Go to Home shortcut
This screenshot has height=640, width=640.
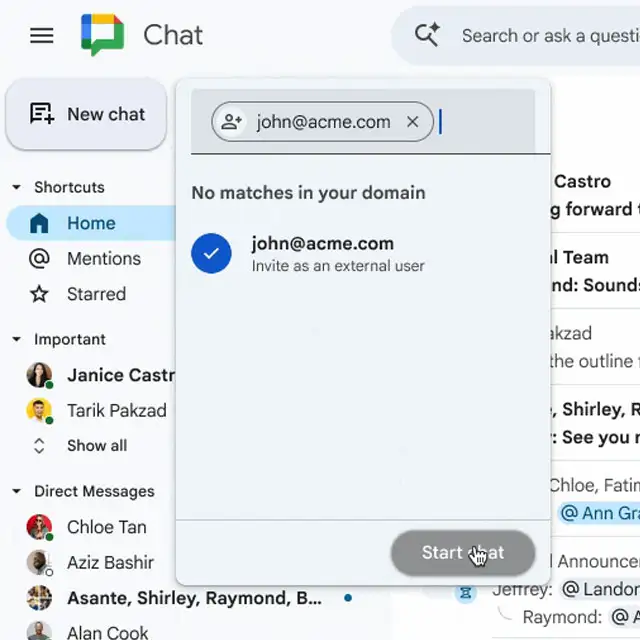(91, 223)
